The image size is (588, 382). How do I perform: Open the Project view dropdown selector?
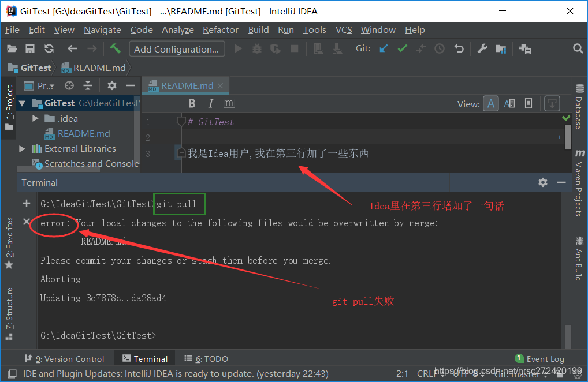pos(45,85)
